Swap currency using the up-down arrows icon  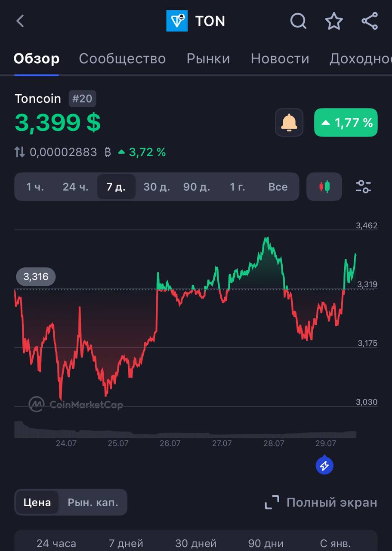pyautogui.click(x=20, y=152)
